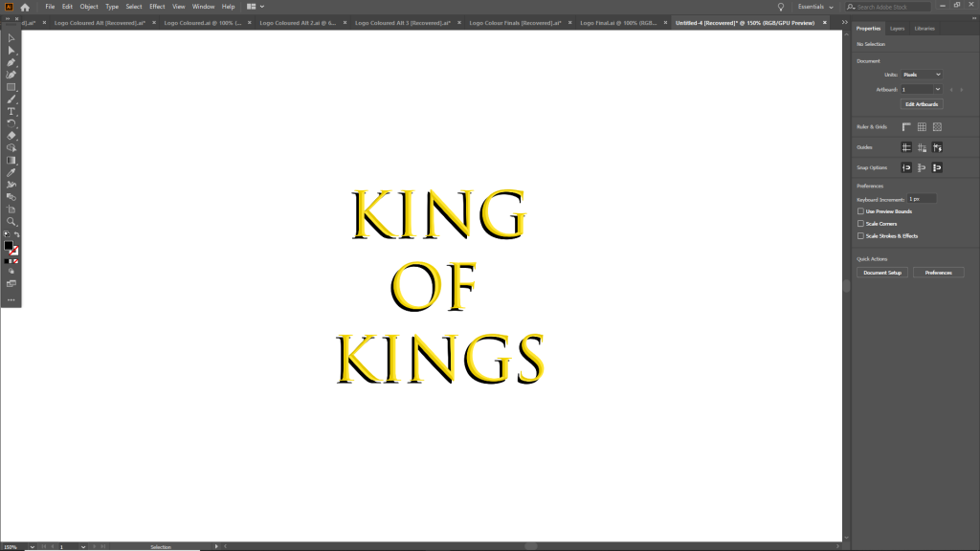This screenshot has height=551, width=980.
Task: Select the Eraser tool
Action: pos(11,136)
